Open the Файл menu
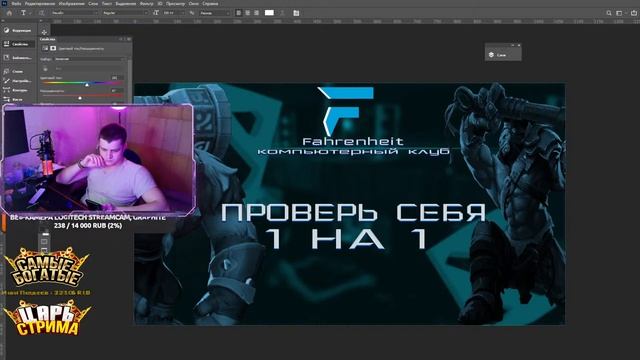The width and height of the screenshot is (640, 360). 16,4
